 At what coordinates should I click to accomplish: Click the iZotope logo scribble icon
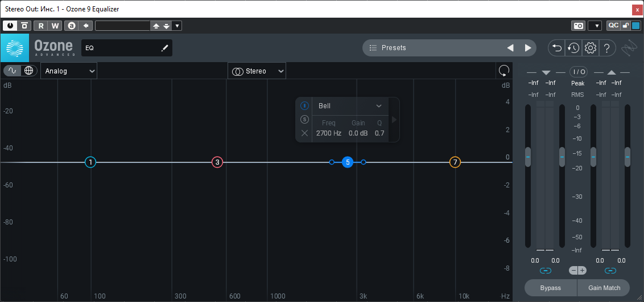pyautogui.click(x=629, y=48)
